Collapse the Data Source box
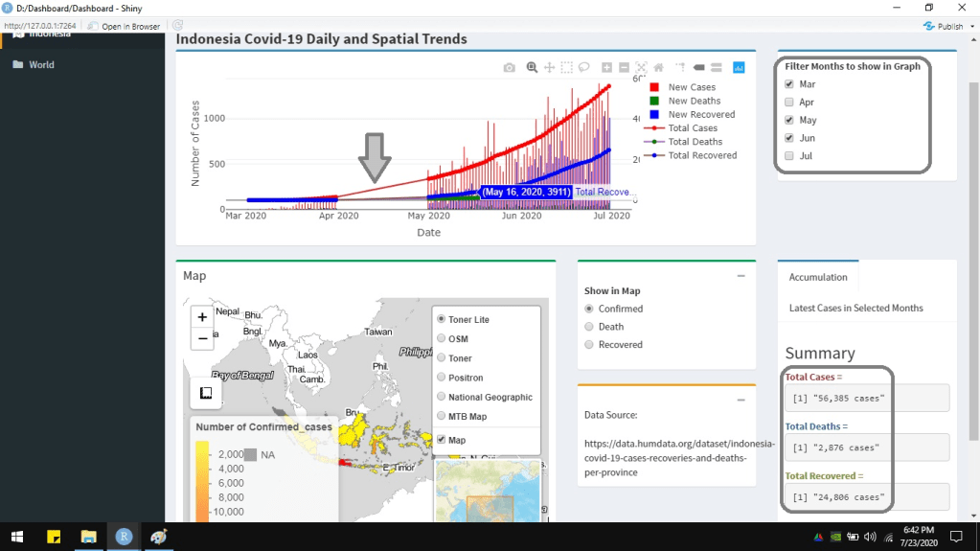The image size is (980, 551). pyautogui.click(x=741, y=400)
